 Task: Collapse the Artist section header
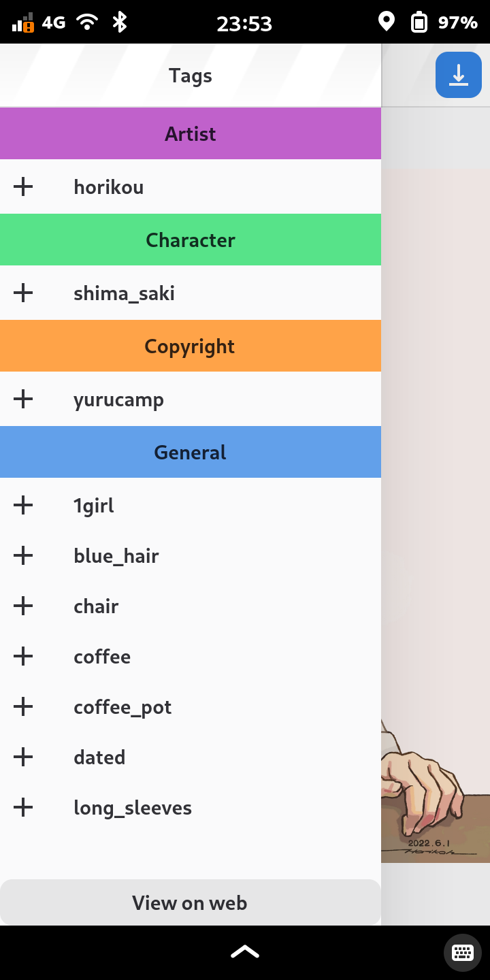point(191,133)
